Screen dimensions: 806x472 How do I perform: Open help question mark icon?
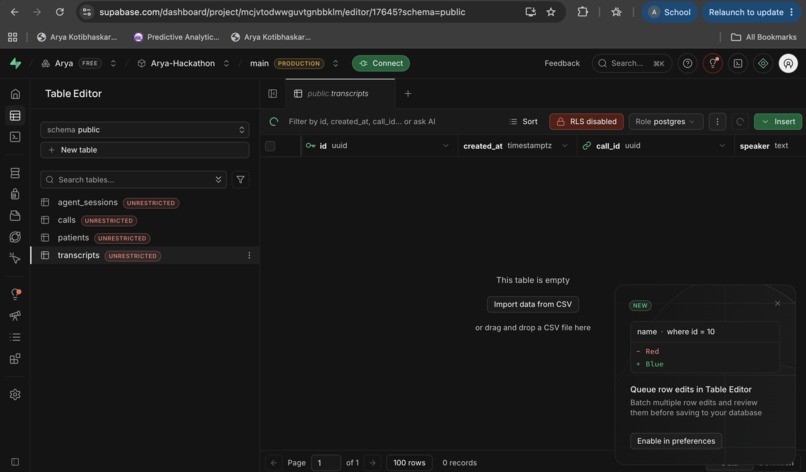click(687, 63)
